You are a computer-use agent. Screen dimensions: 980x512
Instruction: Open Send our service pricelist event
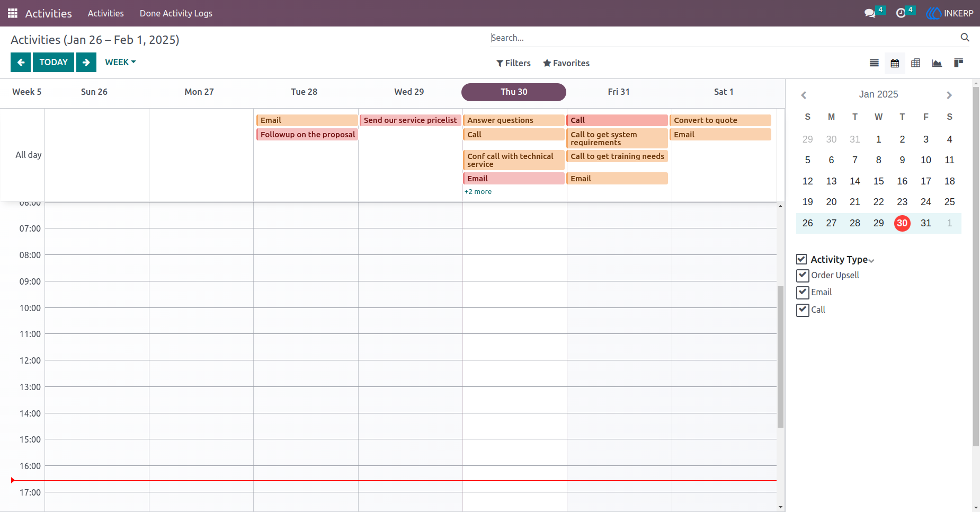(x=410, y=120)
